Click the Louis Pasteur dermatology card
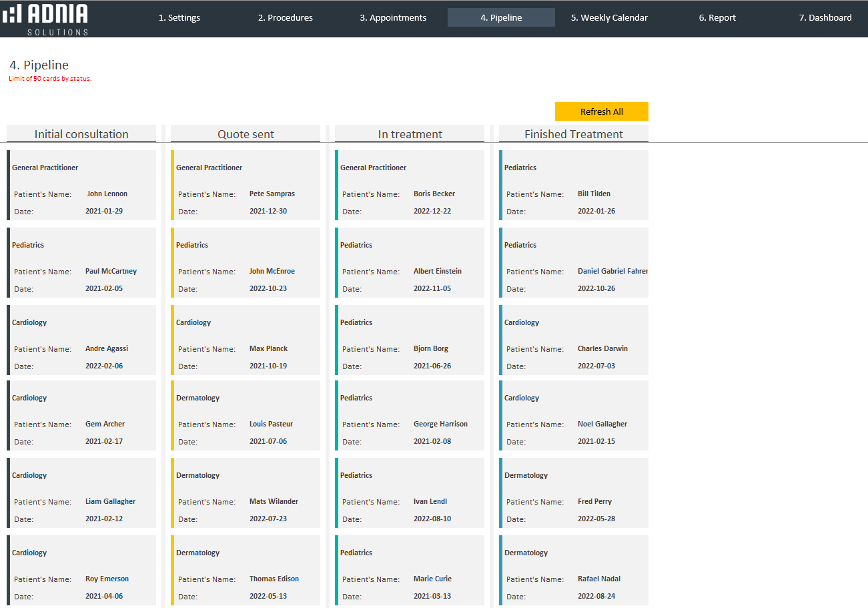 246,416
